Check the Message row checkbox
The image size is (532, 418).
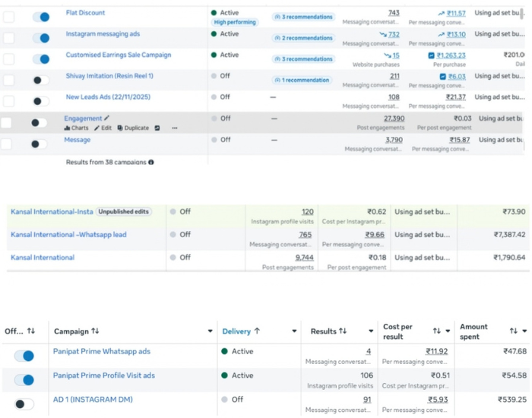pos(6,144)
